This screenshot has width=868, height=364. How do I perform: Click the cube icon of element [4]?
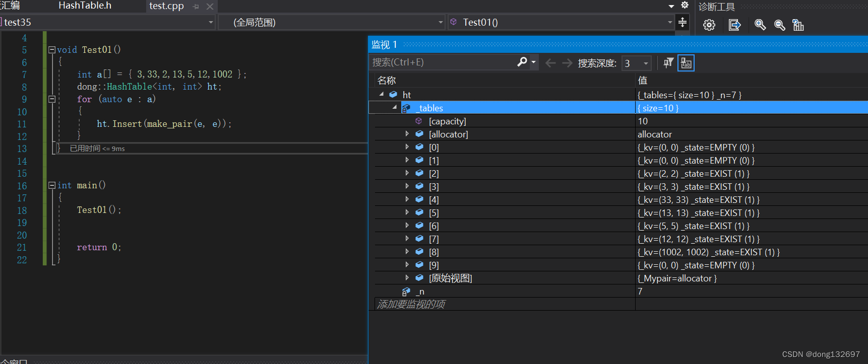(x=419, y=199)
